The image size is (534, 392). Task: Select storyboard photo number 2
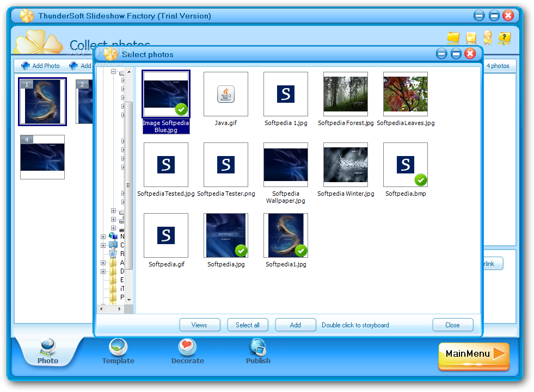84,102
